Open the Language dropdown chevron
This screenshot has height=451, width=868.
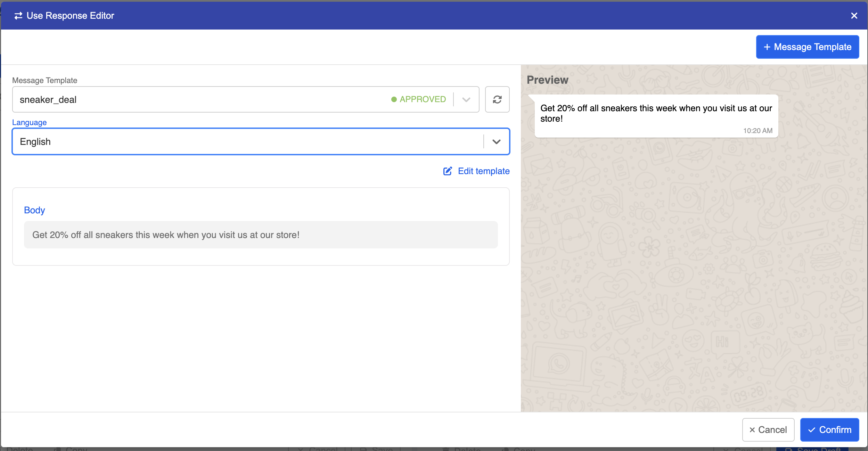tap(496, 142)
